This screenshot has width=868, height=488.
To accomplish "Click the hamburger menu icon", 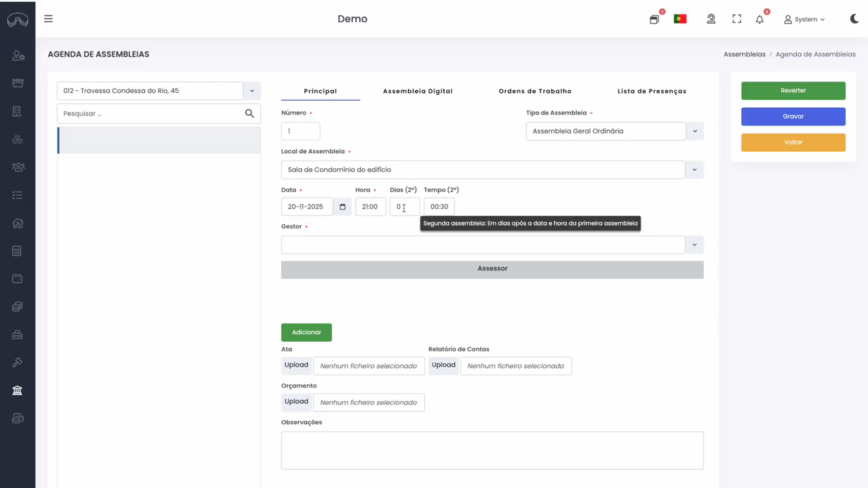I will (48, 19).
